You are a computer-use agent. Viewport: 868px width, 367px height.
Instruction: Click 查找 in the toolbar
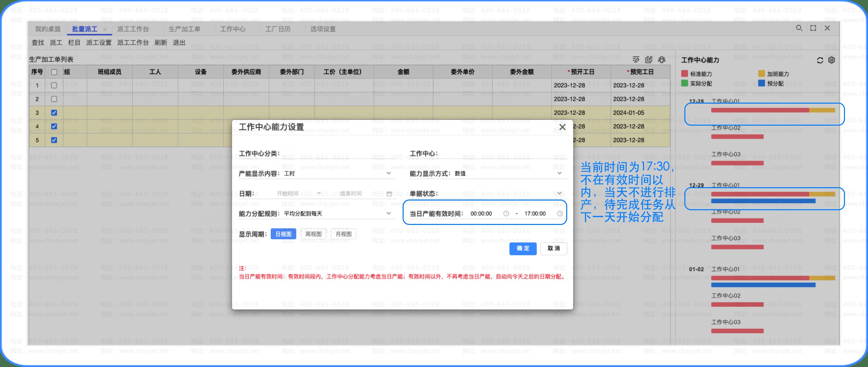coord(38,42)
